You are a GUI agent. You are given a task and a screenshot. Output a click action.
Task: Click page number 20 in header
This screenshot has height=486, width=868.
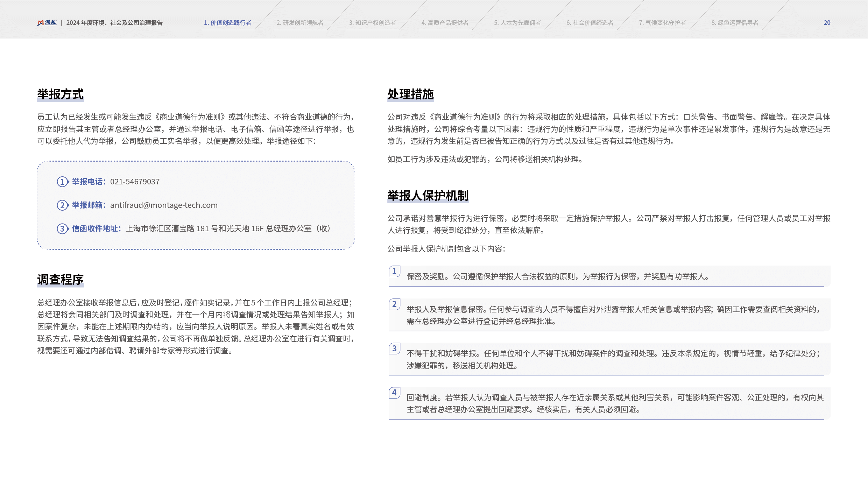[x=827, y=23]
